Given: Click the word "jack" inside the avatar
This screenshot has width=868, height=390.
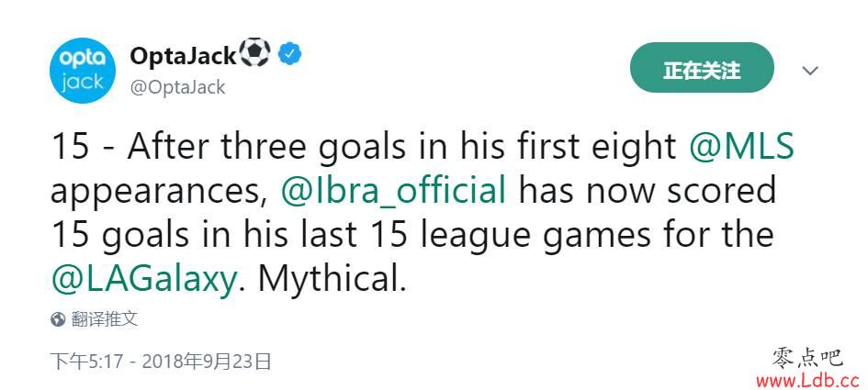Looking at the screenshot, I should click(83, 83).
